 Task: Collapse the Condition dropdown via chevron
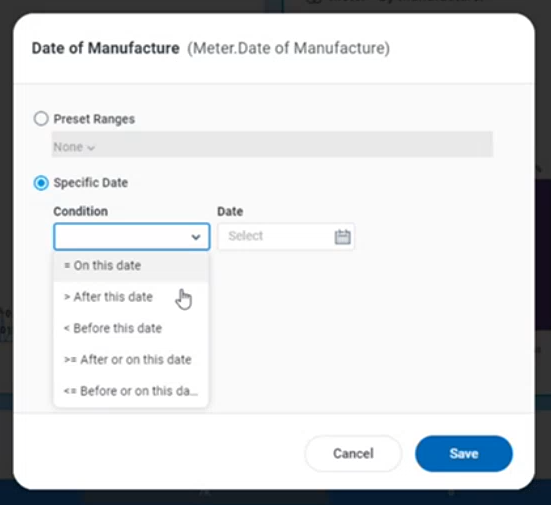tap(196, 237)
